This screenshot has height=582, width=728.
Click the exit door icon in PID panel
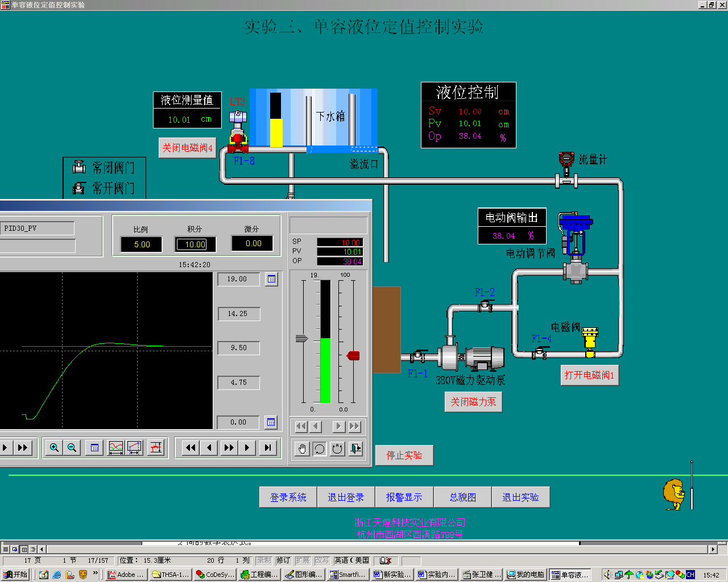coord(355,449)
